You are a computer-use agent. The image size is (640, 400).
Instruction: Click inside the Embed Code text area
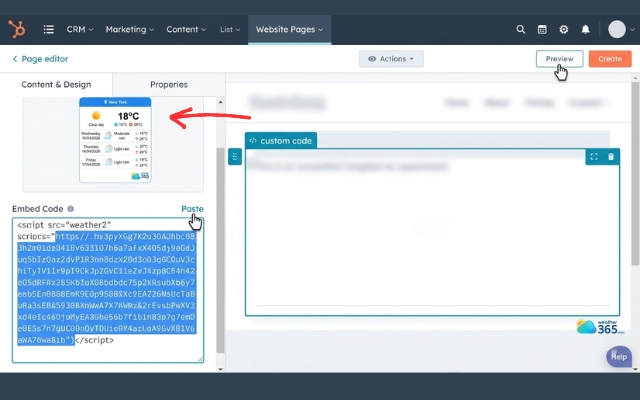click(x=108, y=290)
